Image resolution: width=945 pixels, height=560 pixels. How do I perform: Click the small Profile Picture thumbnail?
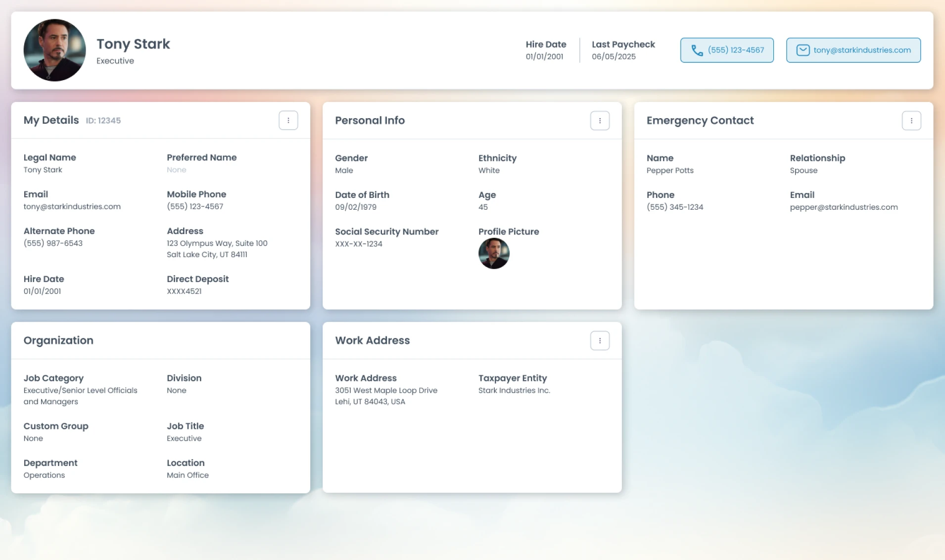pos(494,253)
